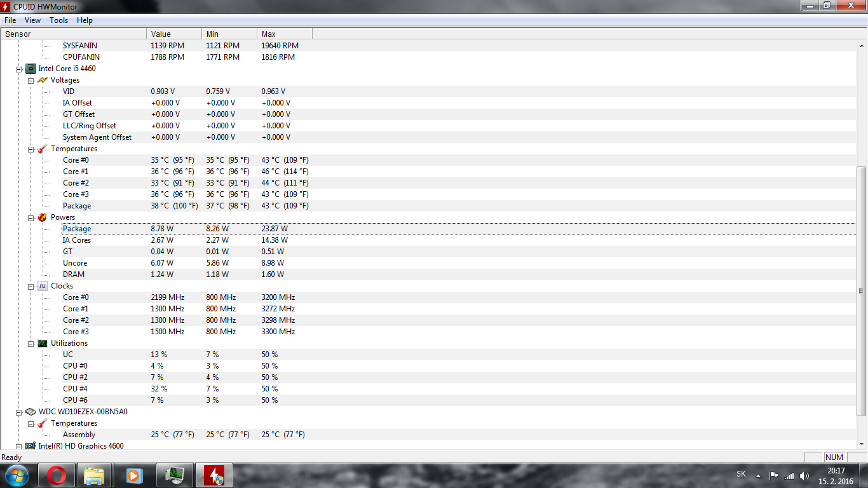Click the 23.87 W max value
Screen dimensions: 868x488
click(275, 229)
